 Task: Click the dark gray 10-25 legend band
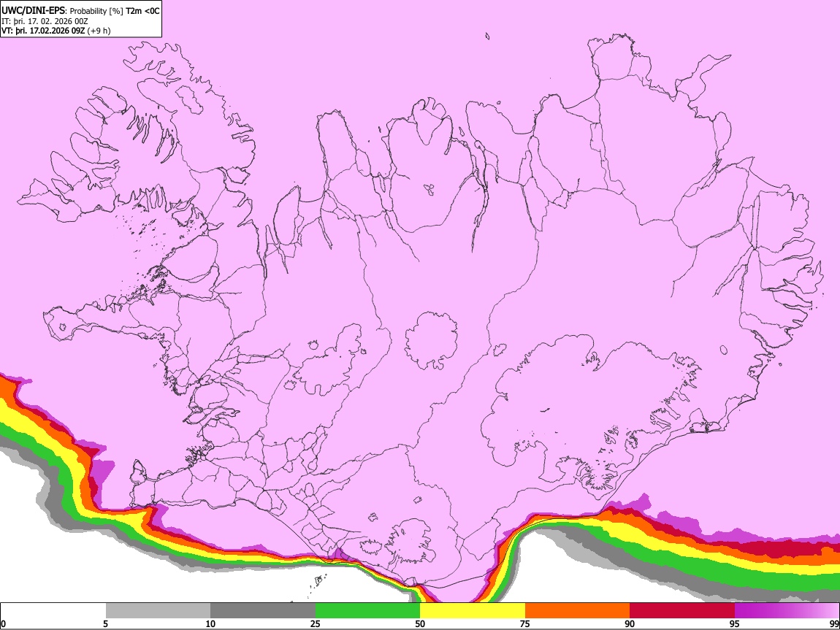[x=263, y=611]
